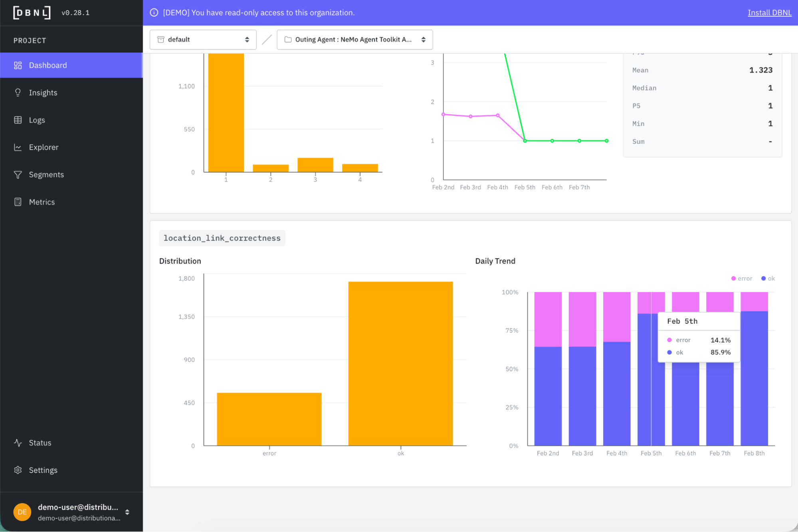Expand the demo-user account switcher

[x=127, y=512]
